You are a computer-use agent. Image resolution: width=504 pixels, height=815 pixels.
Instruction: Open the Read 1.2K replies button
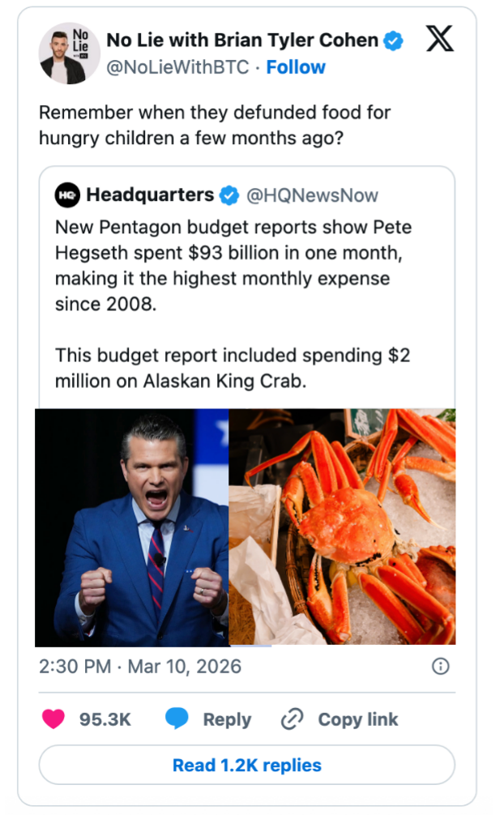(252, 765)
